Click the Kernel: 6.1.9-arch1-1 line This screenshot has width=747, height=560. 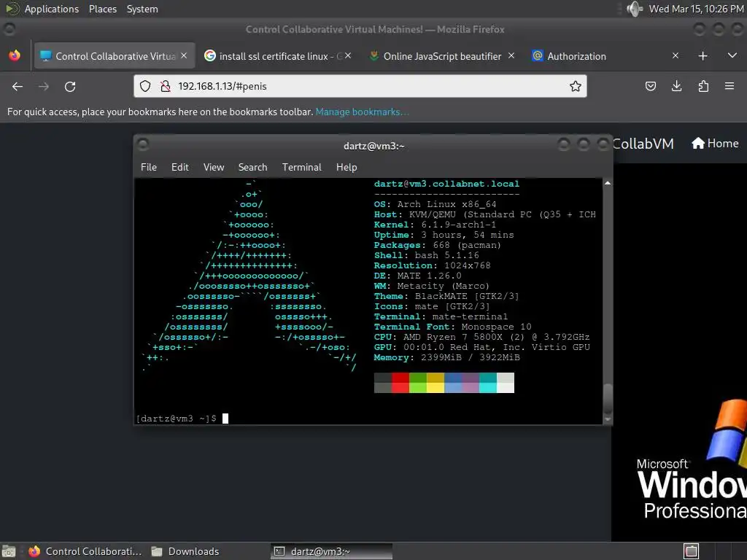coord(435,225)
